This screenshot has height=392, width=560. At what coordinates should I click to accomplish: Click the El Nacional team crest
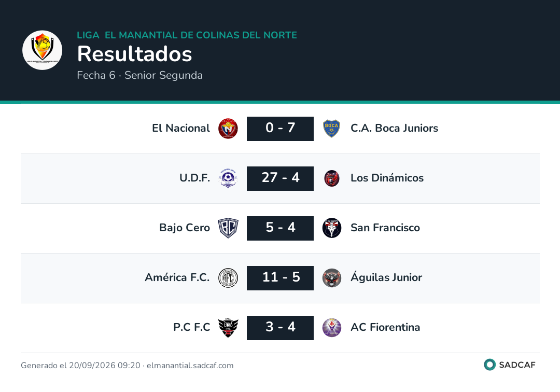pos(228,129)
